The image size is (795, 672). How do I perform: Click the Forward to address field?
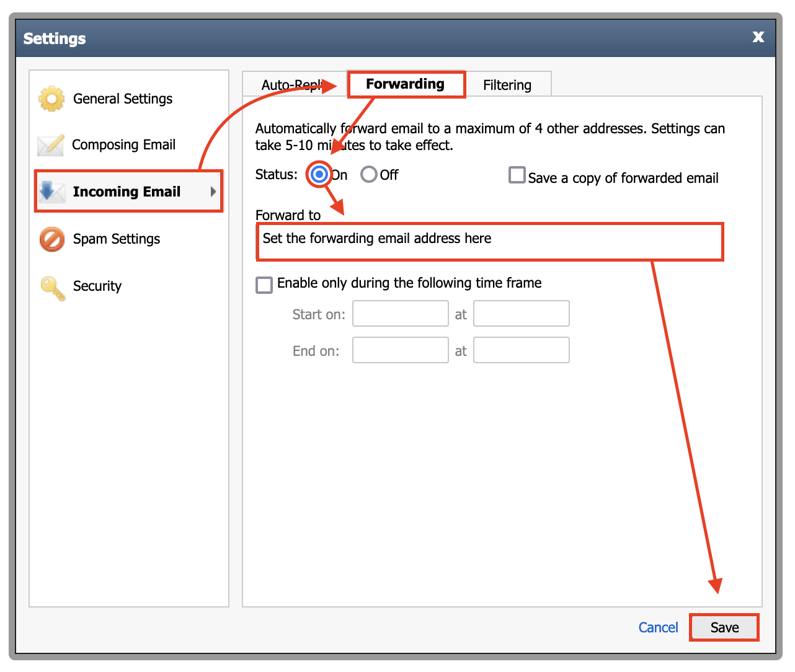tap(490, 242)
